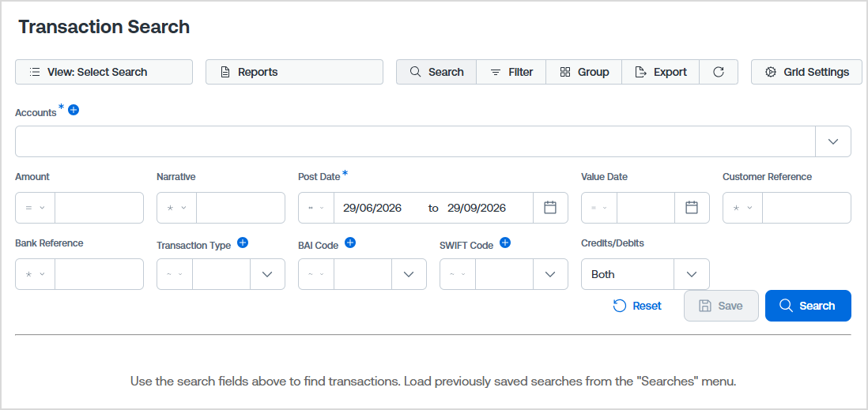Add a BAI Code with plus icon
This screenshot has width=868, height=410.
tap(350, 243)
